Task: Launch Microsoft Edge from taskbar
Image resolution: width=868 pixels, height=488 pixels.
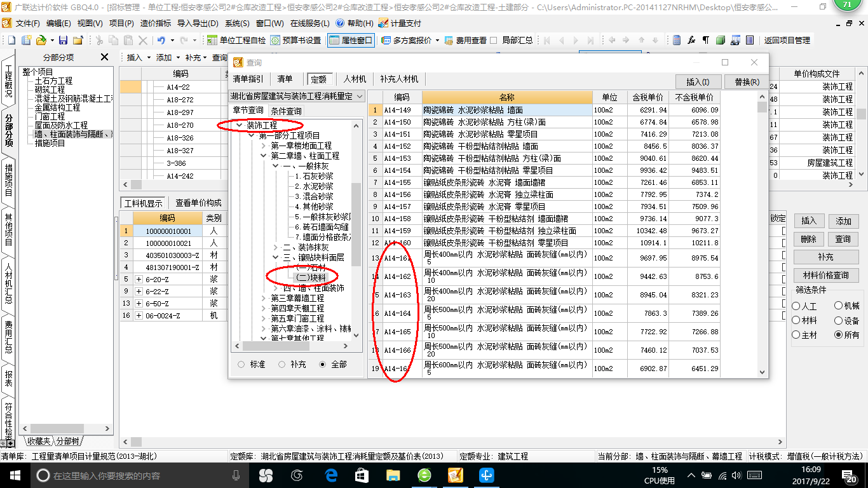Action: 331,475
